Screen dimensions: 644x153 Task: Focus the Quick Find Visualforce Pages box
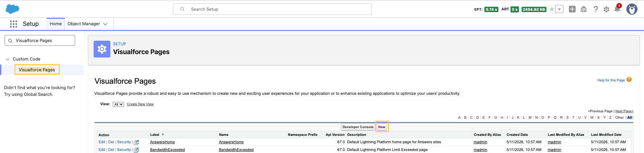40,40
